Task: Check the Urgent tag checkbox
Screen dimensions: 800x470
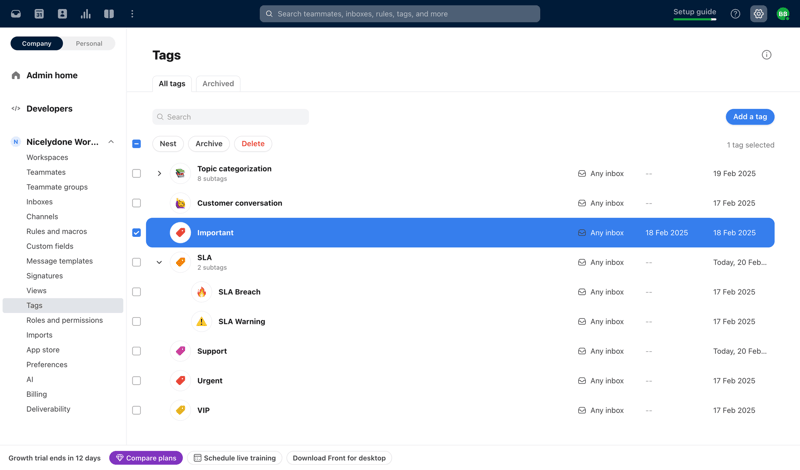Action: [x=136, y=381]
